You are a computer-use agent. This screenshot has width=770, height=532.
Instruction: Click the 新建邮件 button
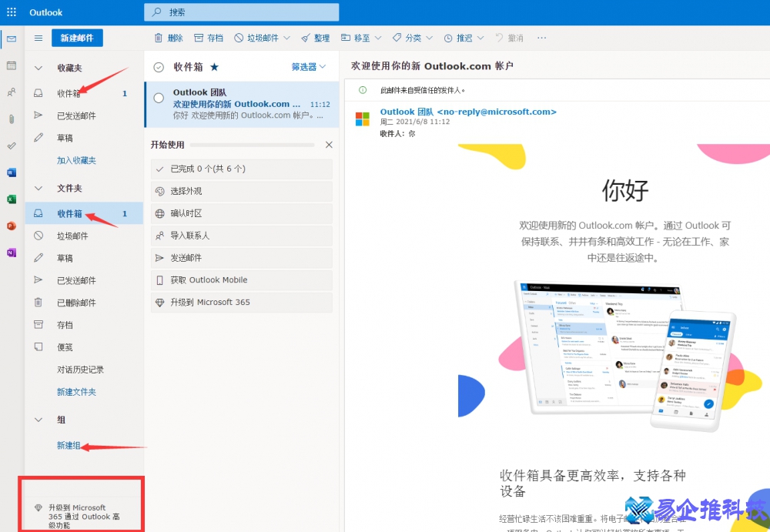click(77, 37)
